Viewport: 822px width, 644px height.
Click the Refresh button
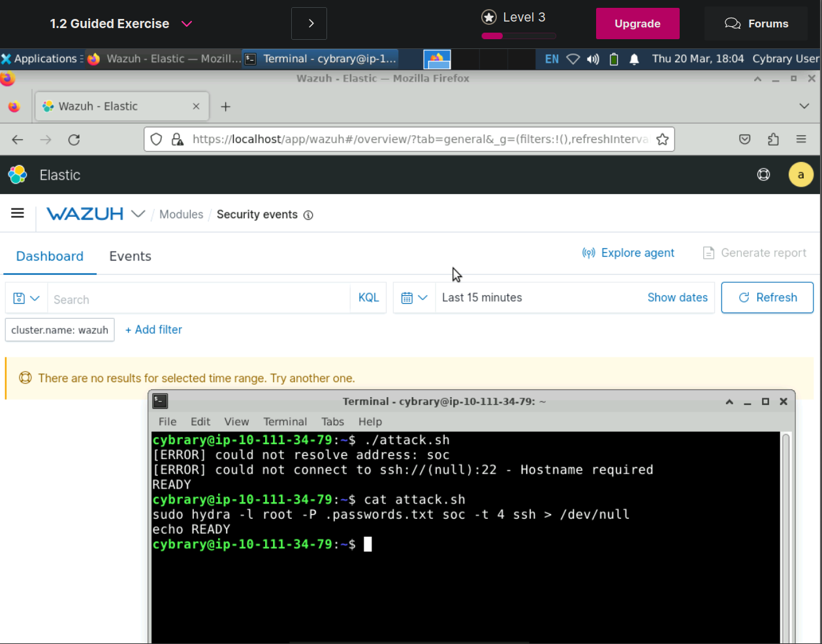tap(767, 298)
